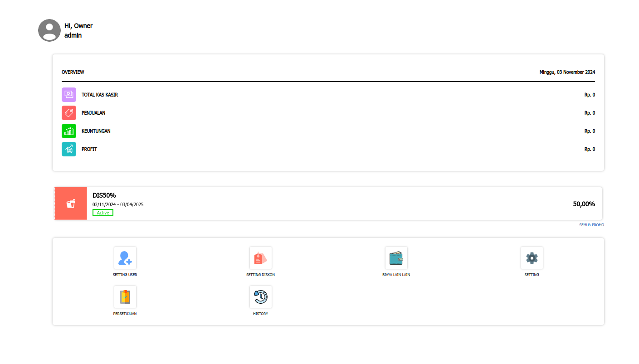Open the History clock icon

point(260,297)
